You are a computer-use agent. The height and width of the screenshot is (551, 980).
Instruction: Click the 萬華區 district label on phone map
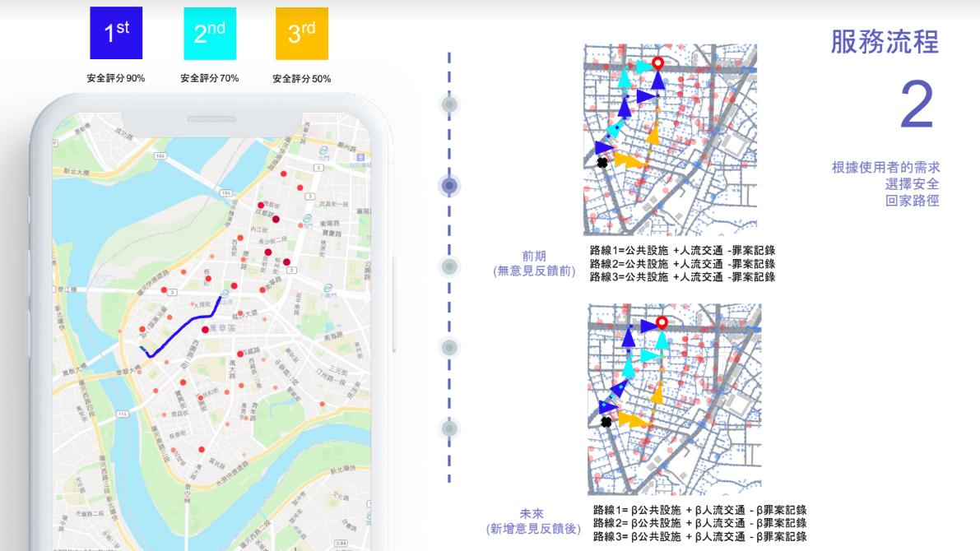click(222, 328)
